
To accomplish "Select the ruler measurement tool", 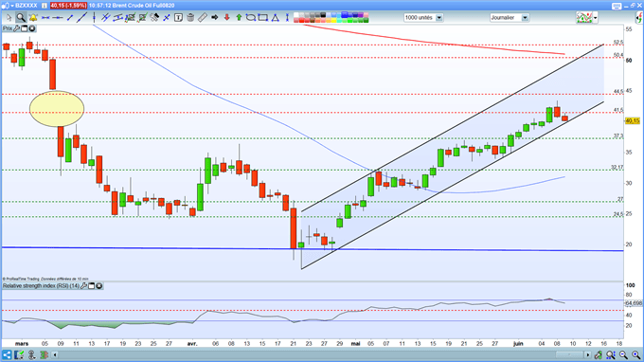I will (x=203, y=17).
